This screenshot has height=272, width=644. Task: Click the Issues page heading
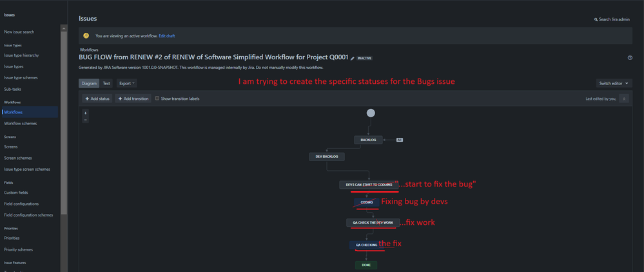pyautogui.click(x=88, y=19)
